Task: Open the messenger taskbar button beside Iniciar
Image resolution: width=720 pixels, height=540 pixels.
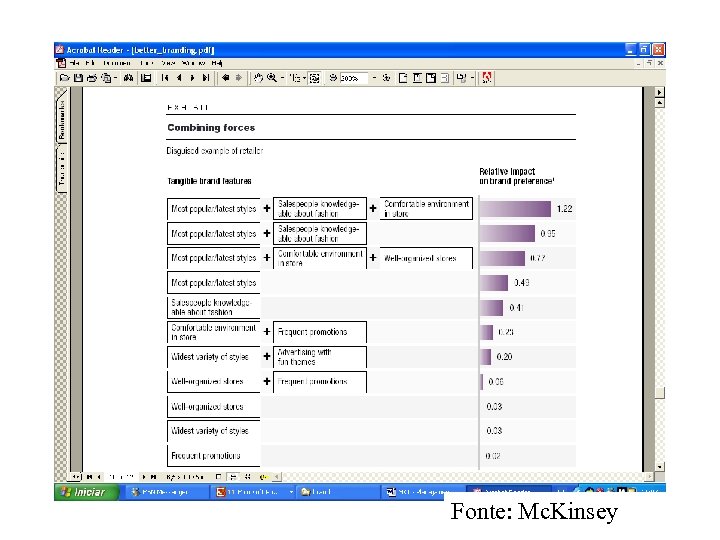Action: [166, 492]
